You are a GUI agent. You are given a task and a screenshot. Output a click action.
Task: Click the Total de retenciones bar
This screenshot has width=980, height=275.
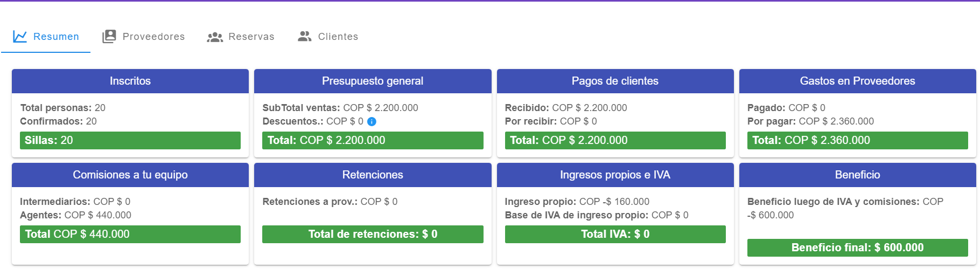coord(373,234)
